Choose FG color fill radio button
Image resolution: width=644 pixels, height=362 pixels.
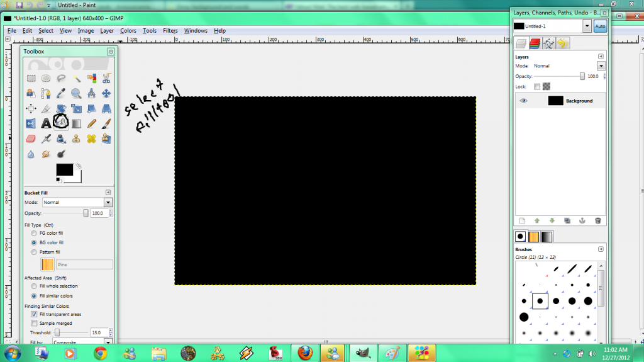click(x=34, y=233)
